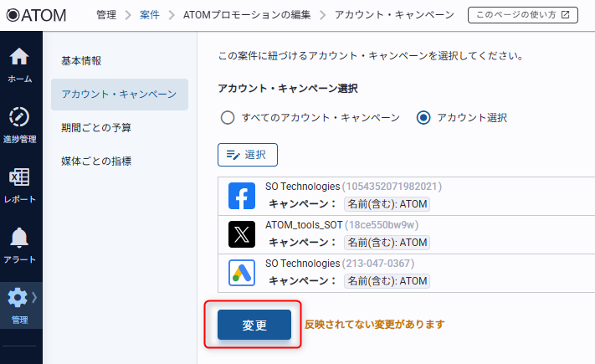Screen dimensions: 595x364
Task: Click the X (Twitter) account icon
Action: point(242,234)
